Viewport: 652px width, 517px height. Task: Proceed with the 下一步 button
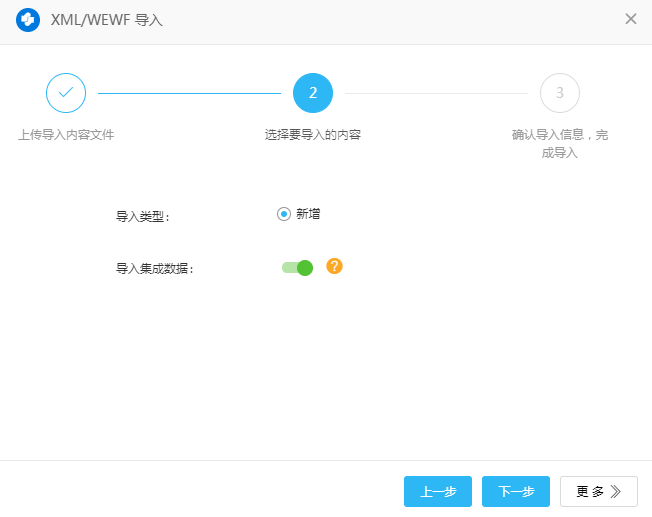[516, 492]
